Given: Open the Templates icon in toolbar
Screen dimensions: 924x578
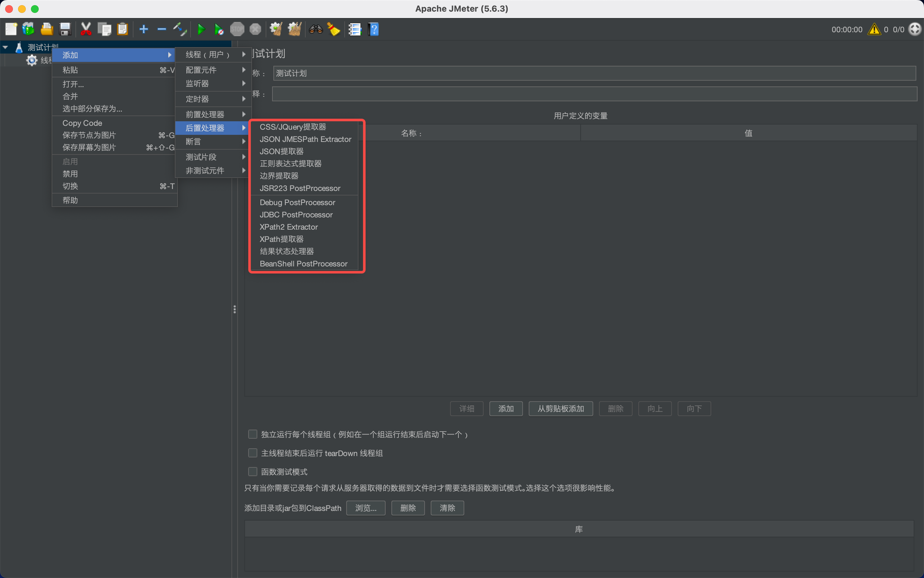Looking at the screenshot, I should click(x=29, y=29).
